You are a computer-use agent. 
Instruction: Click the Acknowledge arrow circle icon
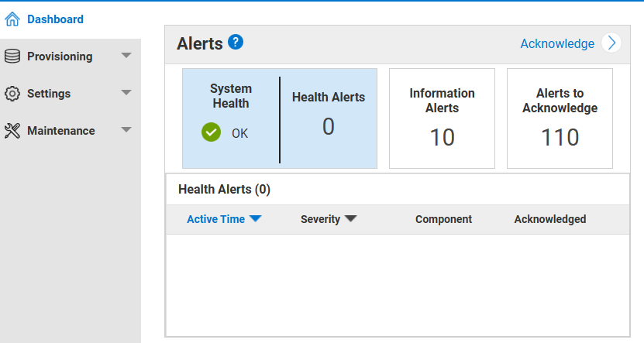(612, 43)
